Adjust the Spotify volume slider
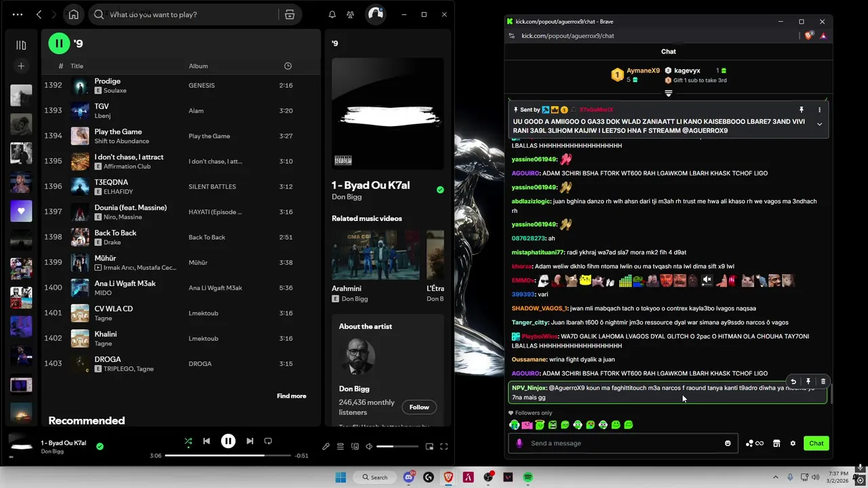Viewport: 868px width, 488px height. point(397,447)
